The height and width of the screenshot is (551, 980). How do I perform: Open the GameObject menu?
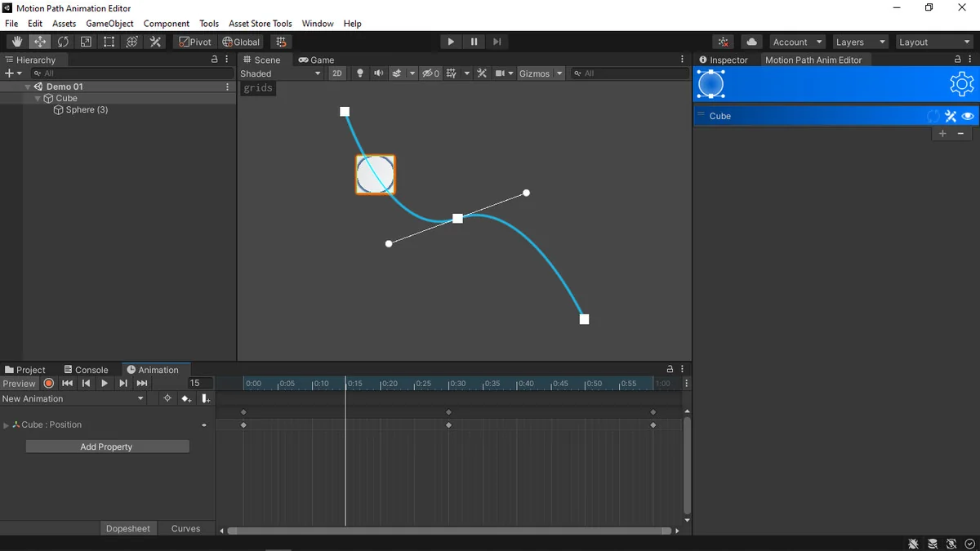tap(109, 23)
